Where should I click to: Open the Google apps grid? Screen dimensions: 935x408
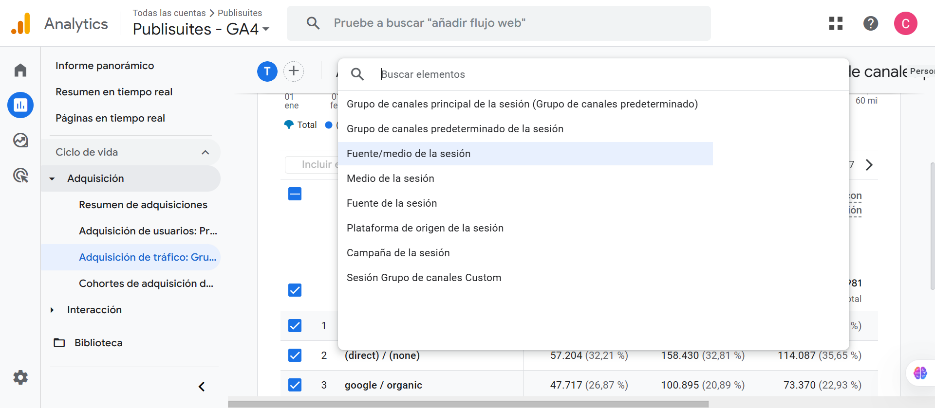click(x=836, y=23)
